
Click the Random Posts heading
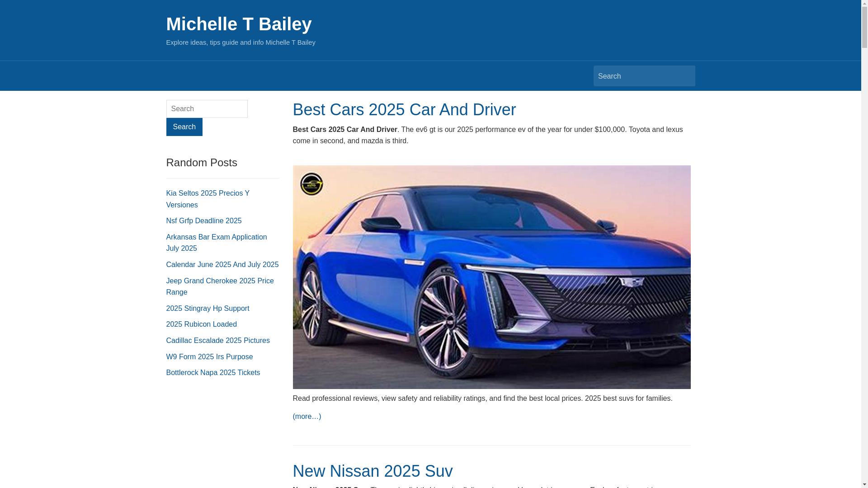tap(202, 163)
